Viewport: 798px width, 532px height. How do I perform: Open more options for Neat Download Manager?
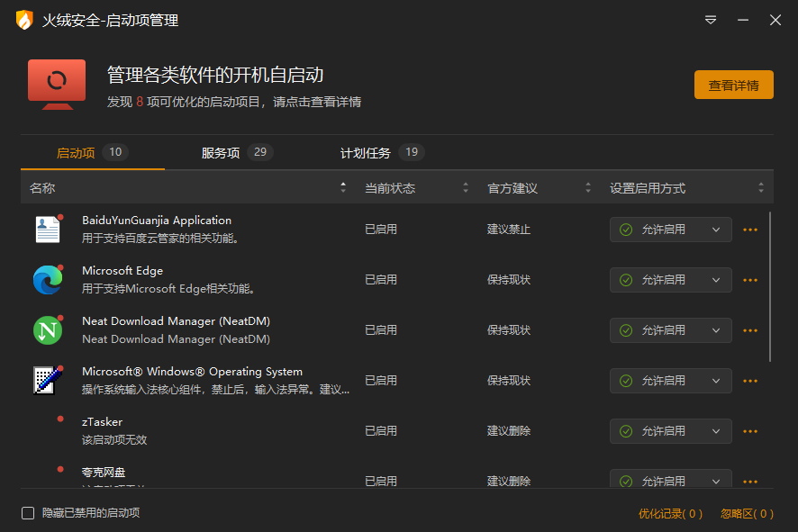coord(750,330)
